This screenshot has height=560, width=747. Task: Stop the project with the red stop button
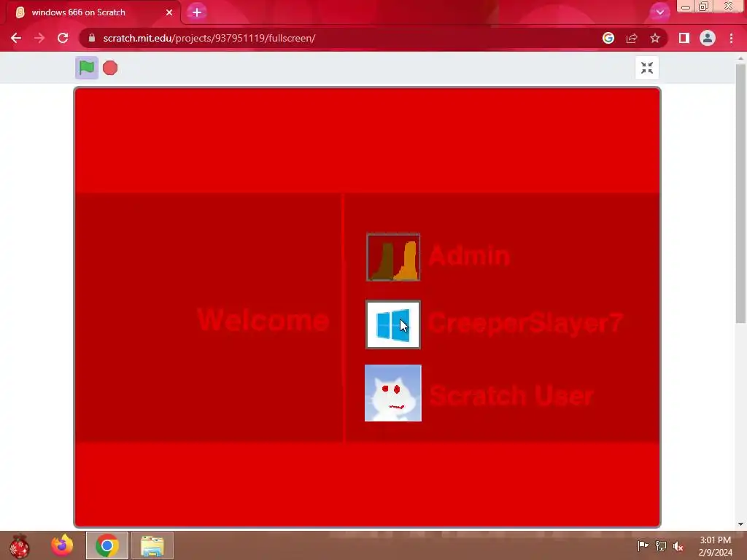coord(110,68)
